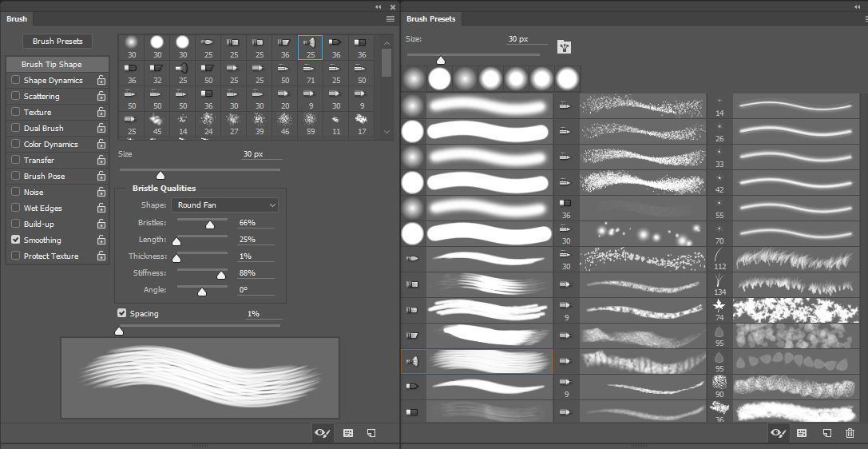Viewport: 868px width, 449px height.
Task: Click lock icon next to Shape Dynamics
Action: point(101,81)
